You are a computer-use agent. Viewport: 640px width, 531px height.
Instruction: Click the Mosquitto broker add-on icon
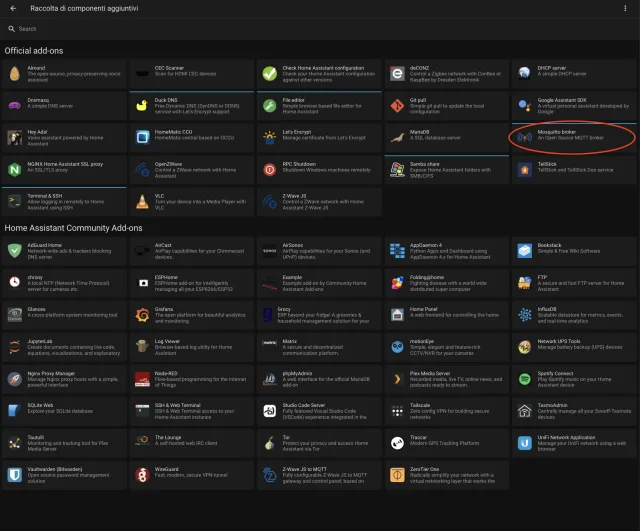tap(524, 137)
